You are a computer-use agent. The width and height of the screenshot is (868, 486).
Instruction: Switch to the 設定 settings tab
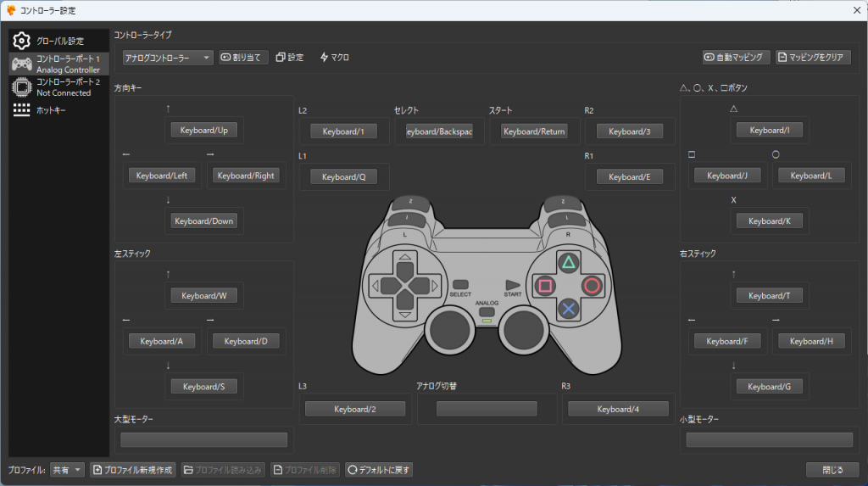click(x=290, y=57)
